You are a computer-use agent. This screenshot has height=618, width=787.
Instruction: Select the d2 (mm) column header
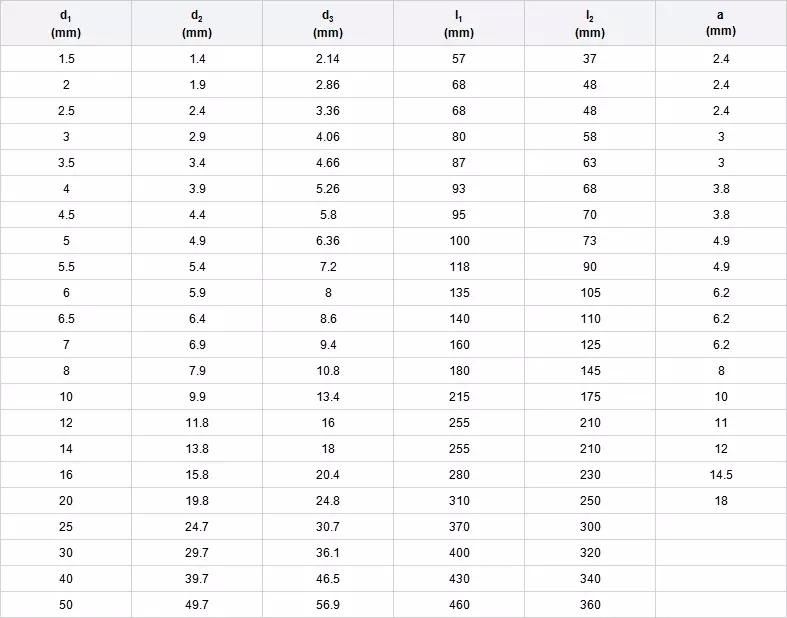pyautogui.click(x=197, y=23)
